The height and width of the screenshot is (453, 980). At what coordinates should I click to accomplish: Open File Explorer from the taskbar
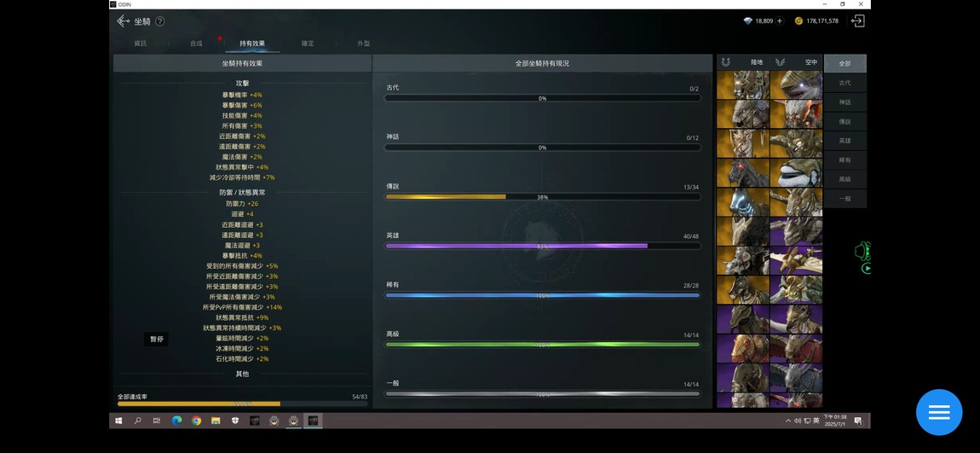tap(216, 421)
